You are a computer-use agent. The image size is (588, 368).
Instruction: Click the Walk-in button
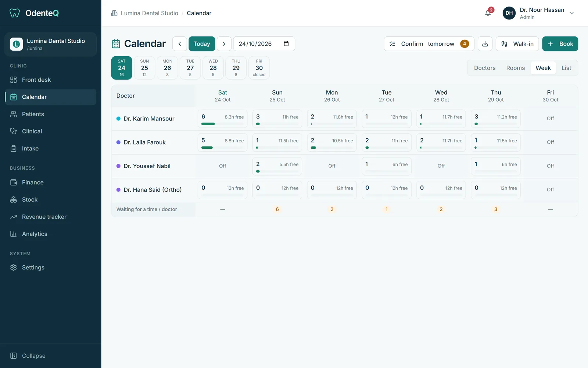(517, 44)
